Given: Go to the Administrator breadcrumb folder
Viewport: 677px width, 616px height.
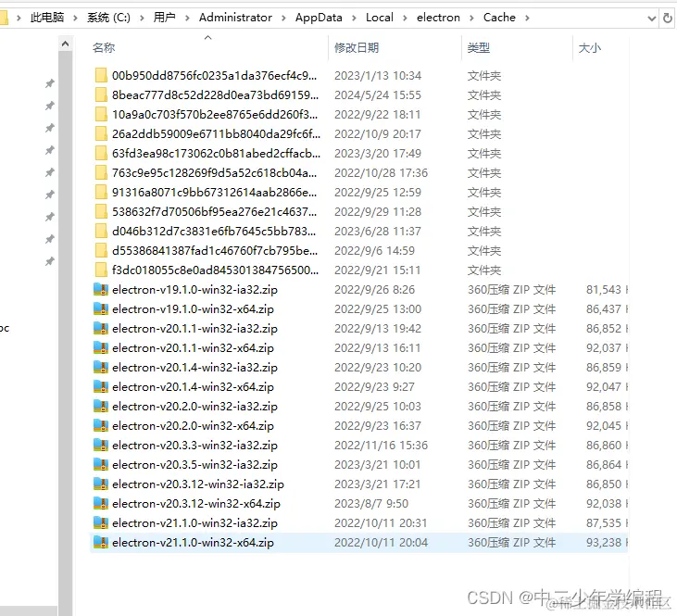Looking at the screenshot, I should pyautogui.click(x=235, y=18).
